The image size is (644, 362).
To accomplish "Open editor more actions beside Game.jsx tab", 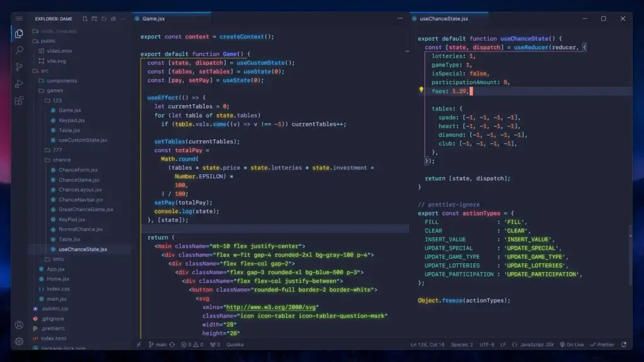I will coord(400,18).
